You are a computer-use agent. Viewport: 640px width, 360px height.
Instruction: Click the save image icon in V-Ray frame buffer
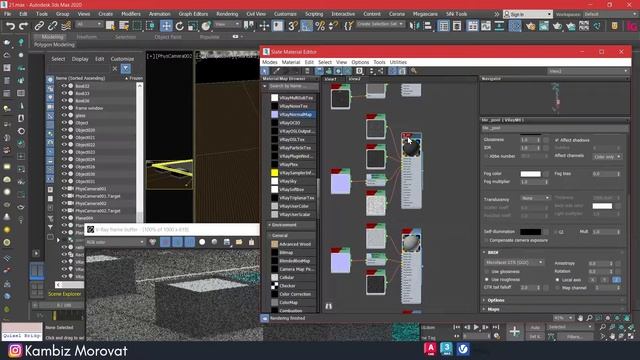[x=227, y=242]
